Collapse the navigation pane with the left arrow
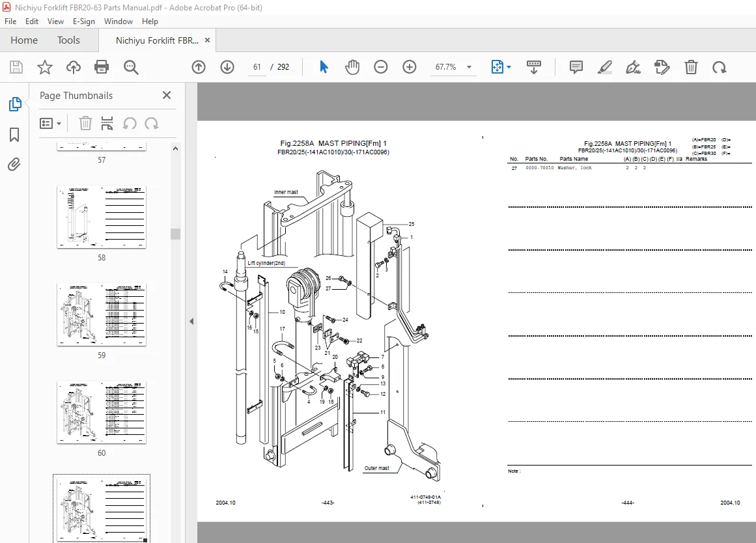The image size is (756, 543). (x=191, y=321)
